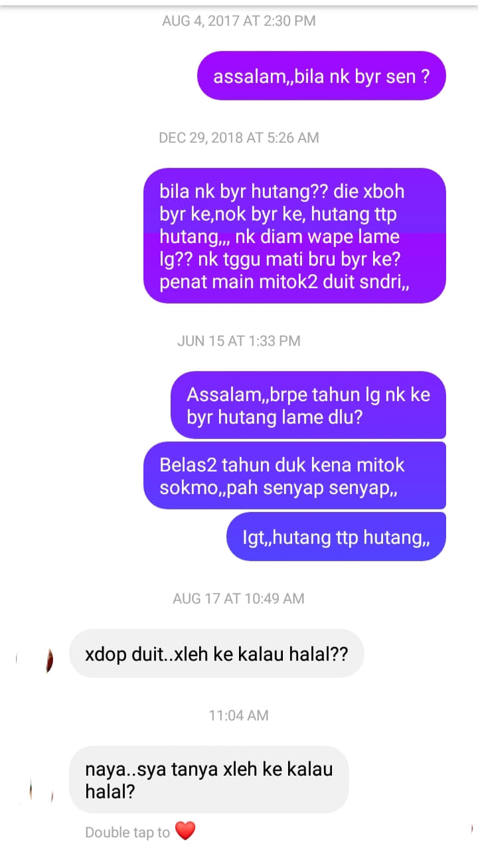The height and width of the screenshot is (868, 478).
Task: Click the 'AUG 4, 2017 AT 2:30 PM' timestamp
Action: pyautogui.click(x=239, y=21)
